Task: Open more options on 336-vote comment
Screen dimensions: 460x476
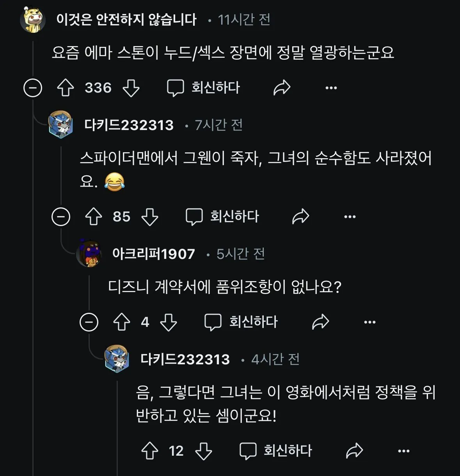Action: (331, 88)
